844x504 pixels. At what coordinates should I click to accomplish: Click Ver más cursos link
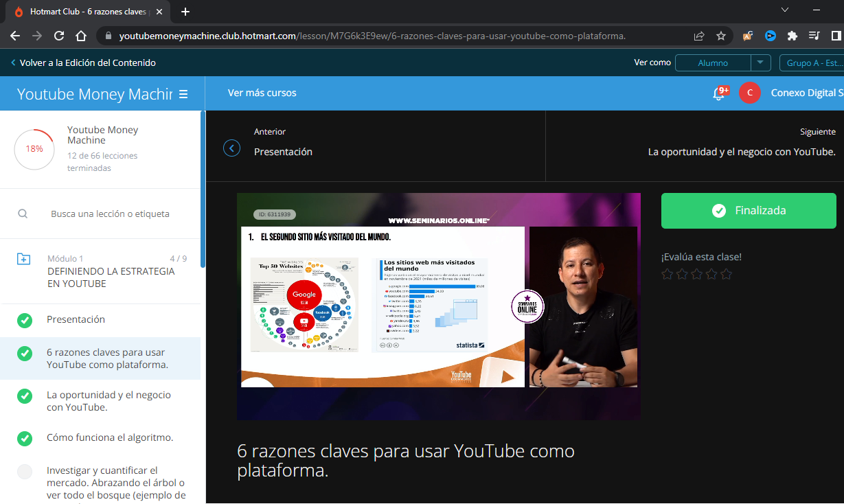coord(262,93)
